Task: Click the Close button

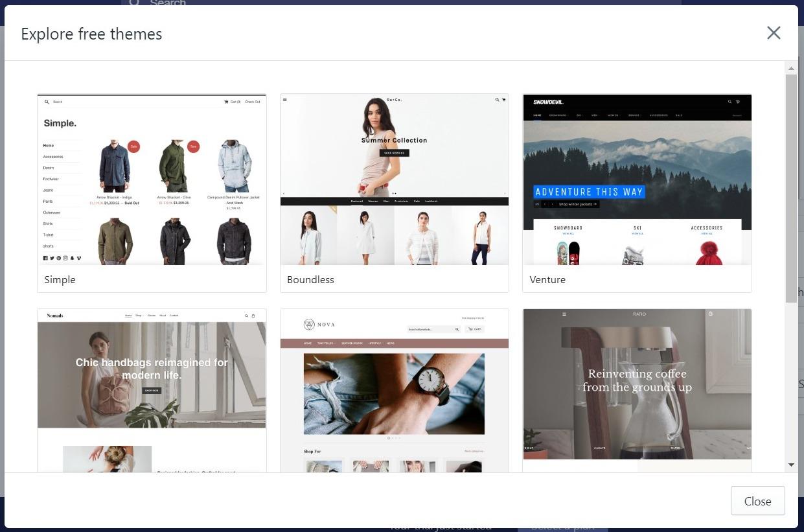Action: pyautogui.click(x=757, y=501)
